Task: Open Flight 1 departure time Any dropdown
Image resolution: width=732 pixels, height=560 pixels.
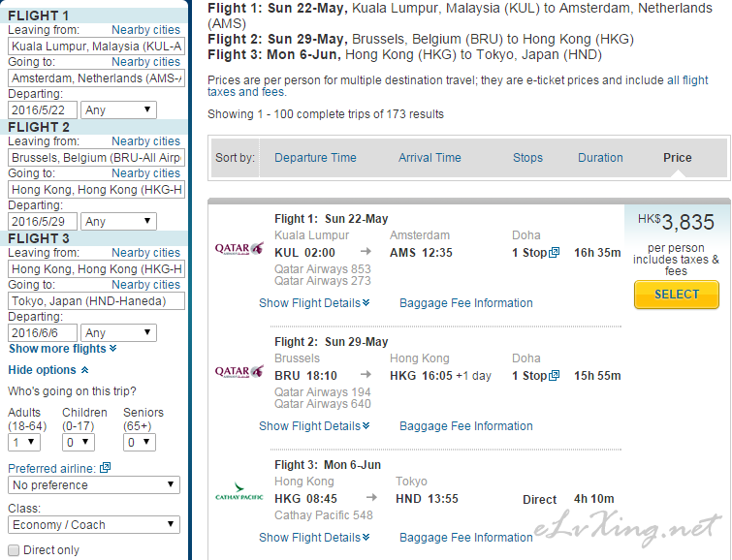Action: click(118, 110)
